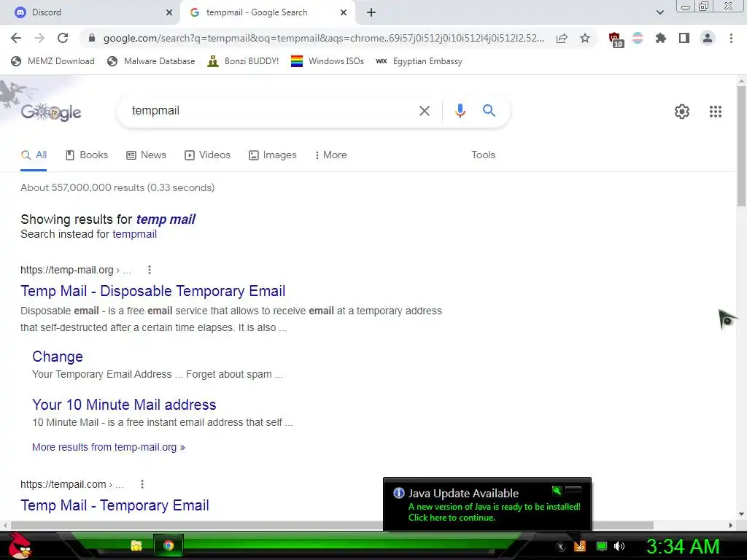Viewport: 747px width, 560px height.
Task: Open the tab search chevron
Action: [659, 12]
